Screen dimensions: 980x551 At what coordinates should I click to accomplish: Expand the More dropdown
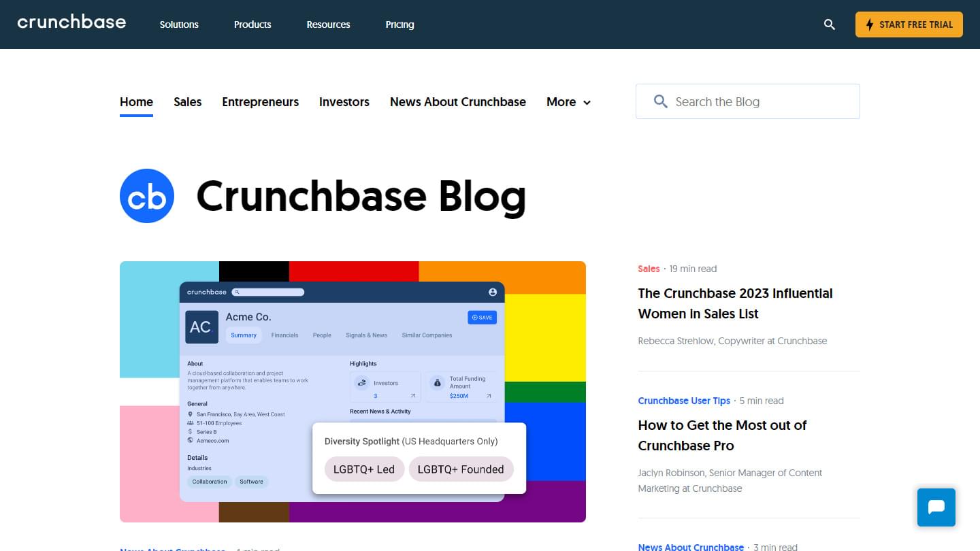pos(568,102)
